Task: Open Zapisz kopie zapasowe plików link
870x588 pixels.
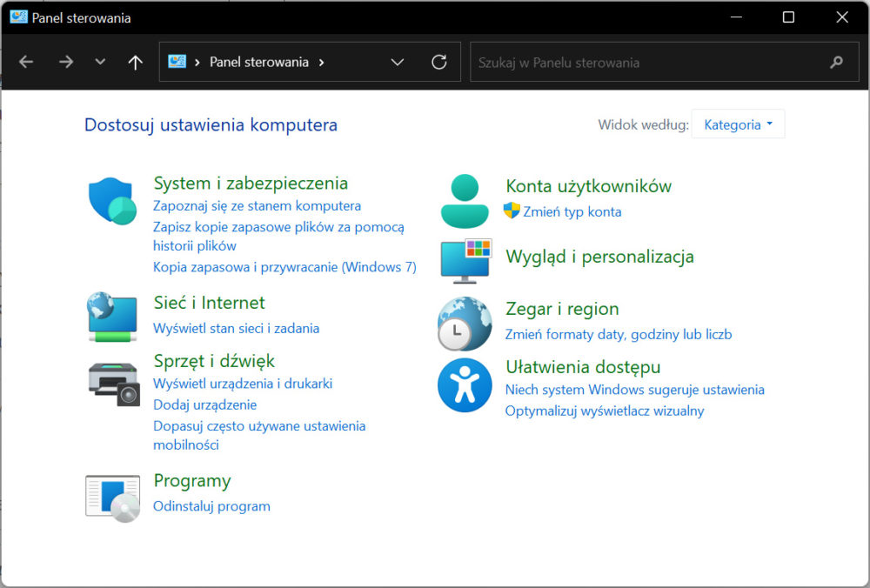Action: (278, 237)
